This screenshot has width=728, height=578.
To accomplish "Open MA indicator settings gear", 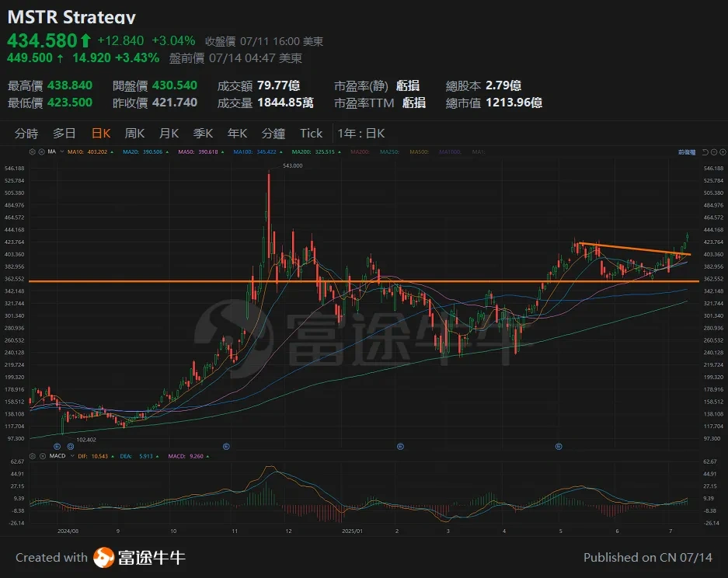I will (x=32, y=151).
